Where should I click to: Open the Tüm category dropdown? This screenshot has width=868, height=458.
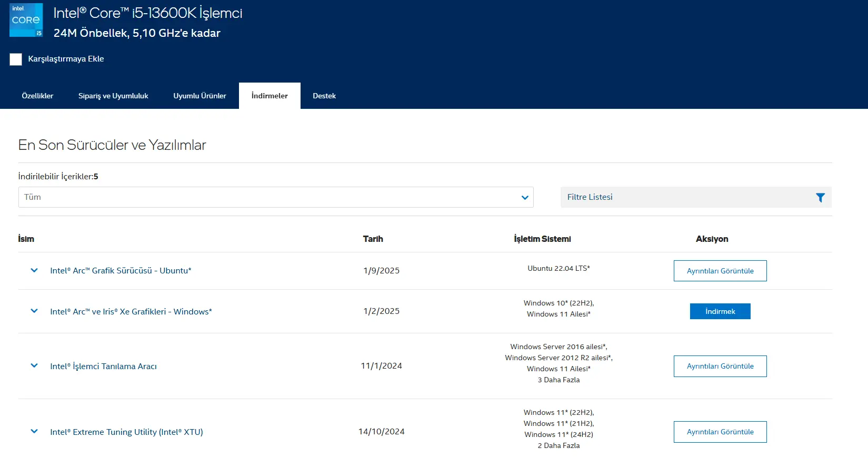(x=276, y=197)
